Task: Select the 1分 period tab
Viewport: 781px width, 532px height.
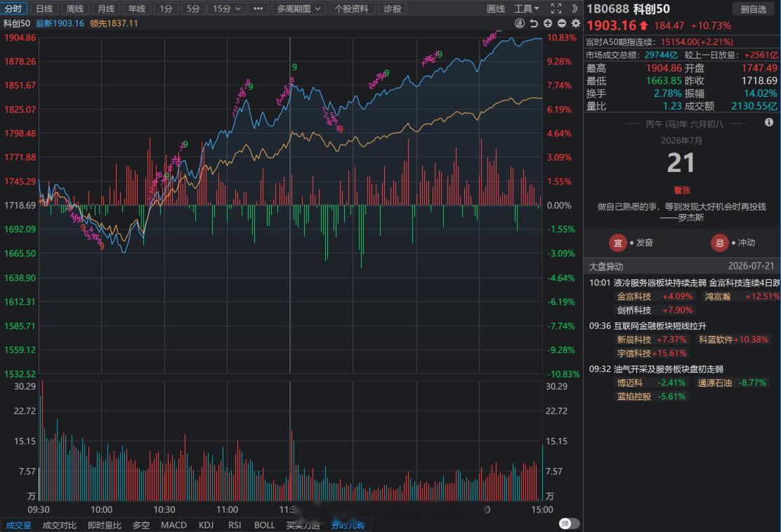Action: [166, 8]
